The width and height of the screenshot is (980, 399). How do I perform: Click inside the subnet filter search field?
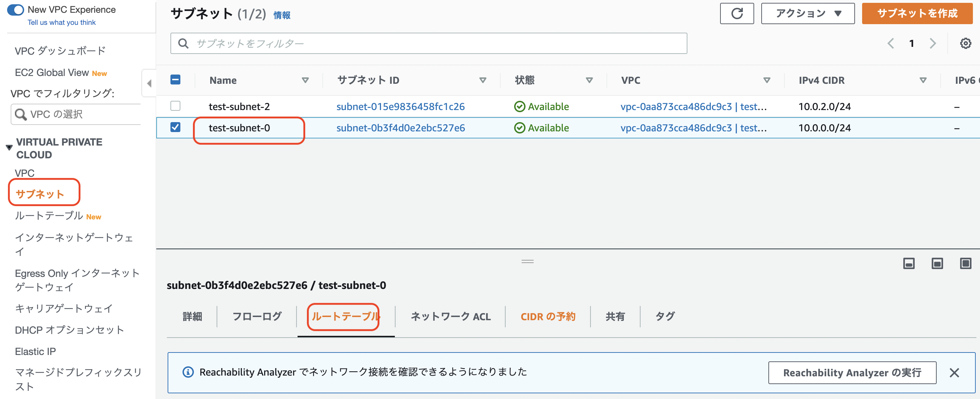[419, 43]
